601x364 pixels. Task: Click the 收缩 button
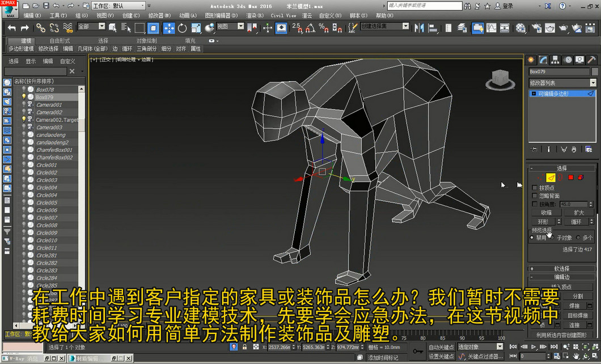tap(546, 213)
